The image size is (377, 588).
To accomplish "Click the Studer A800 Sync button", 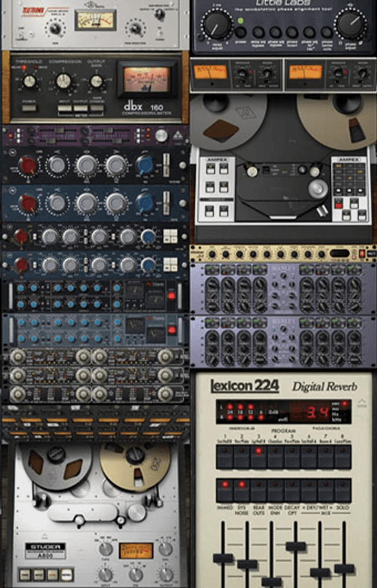I will pyautogui.click(x=53, y=574).
